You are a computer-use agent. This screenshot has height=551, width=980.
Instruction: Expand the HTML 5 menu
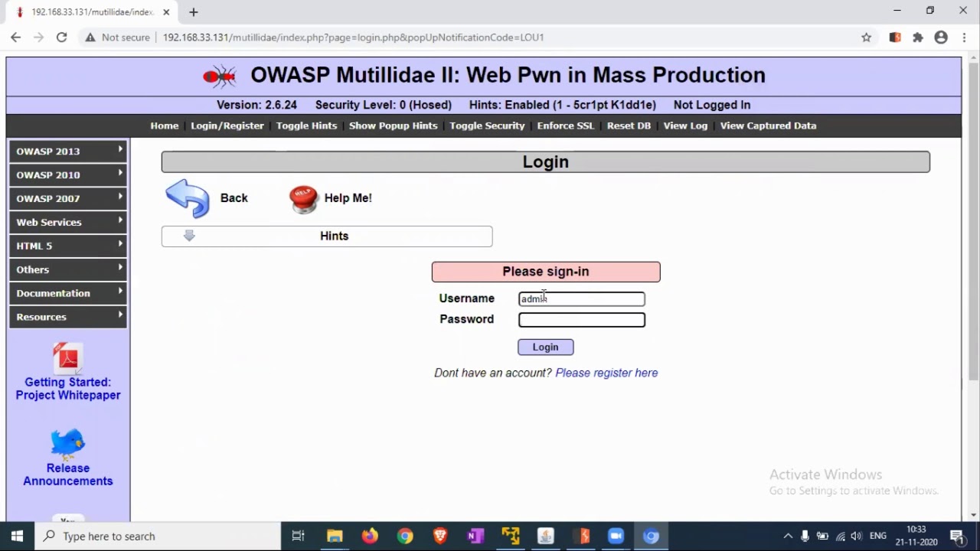pyautogui.click(x=68, y=246)
